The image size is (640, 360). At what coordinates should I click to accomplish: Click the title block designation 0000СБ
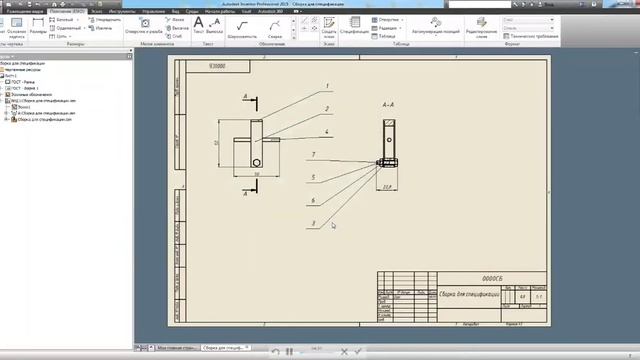coord(492,278)
